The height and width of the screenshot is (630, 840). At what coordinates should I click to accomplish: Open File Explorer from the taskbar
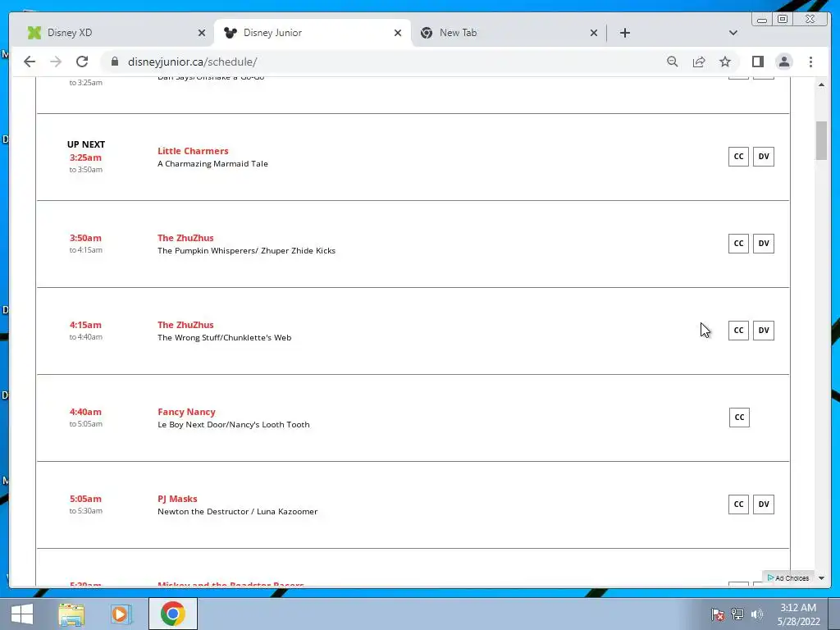(x=71, y=614)
